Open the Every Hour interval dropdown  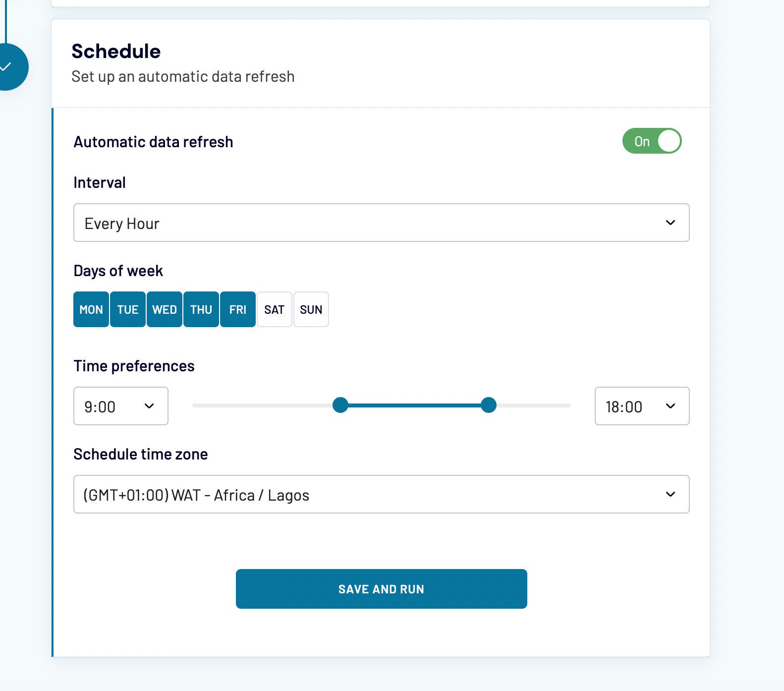[x=382, y=223]
